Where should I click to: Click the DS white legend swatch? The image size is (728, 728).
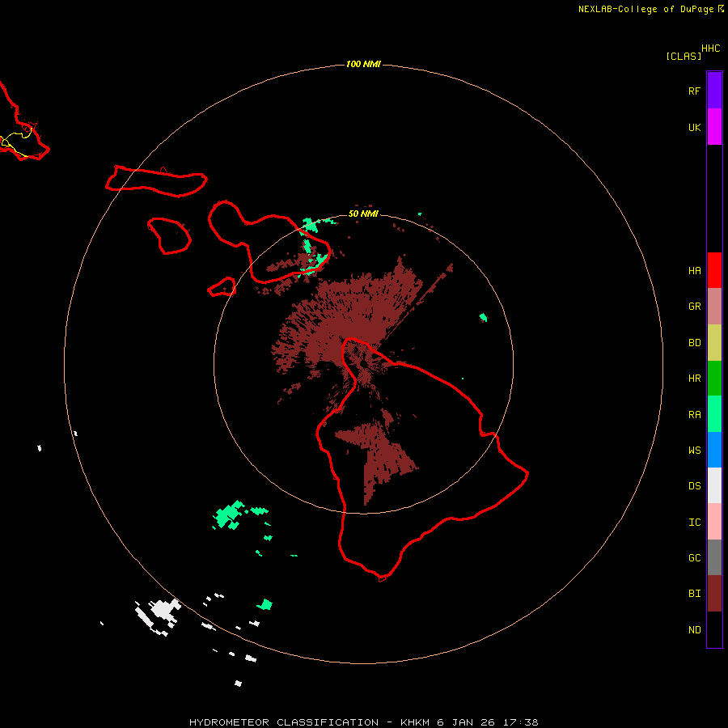point(714,485)
